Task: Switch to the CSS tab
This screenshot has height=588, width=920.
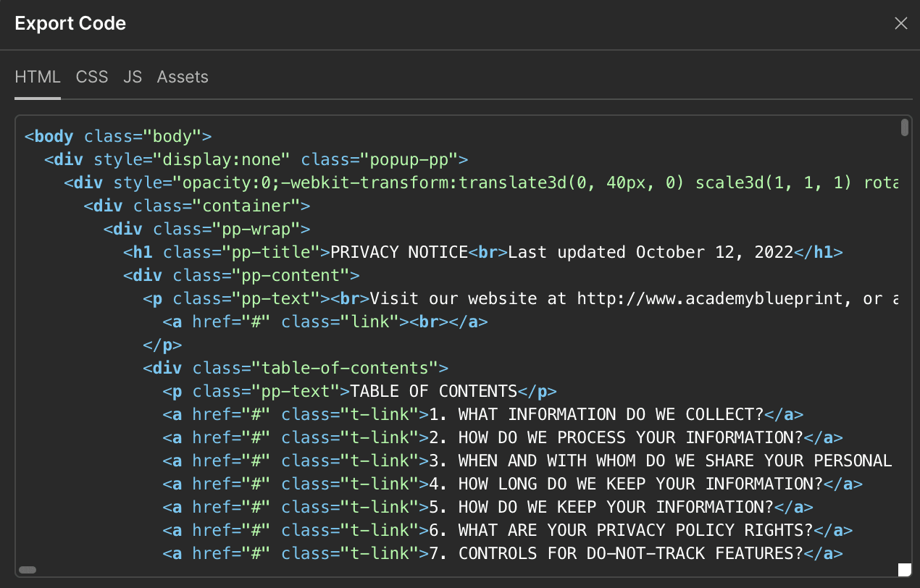Action: tap(92, 77)
